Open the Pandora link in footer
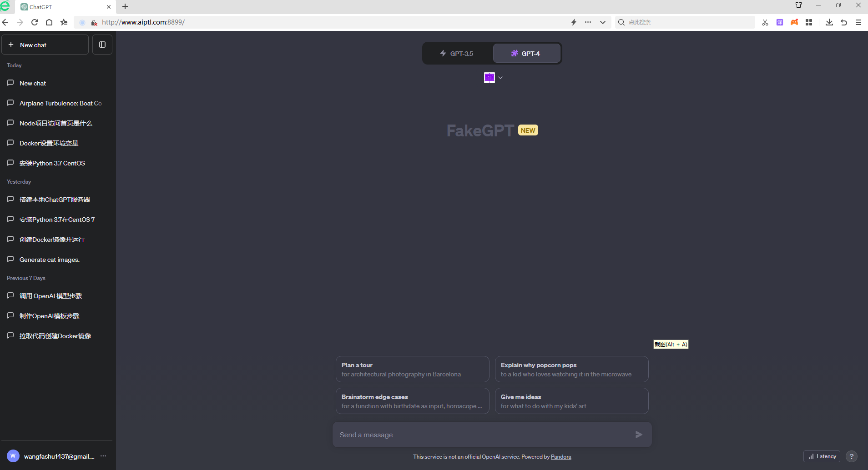Screen dimensions: 868x470 click(x=561, y=457)
